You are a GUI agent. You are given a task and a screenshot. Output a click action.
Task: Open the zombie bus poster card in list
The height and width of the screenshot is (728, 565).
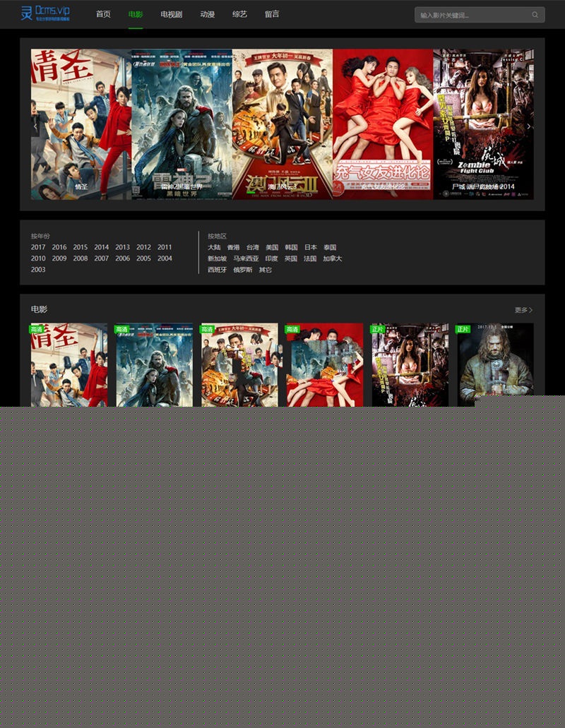[x=410, y=365]
